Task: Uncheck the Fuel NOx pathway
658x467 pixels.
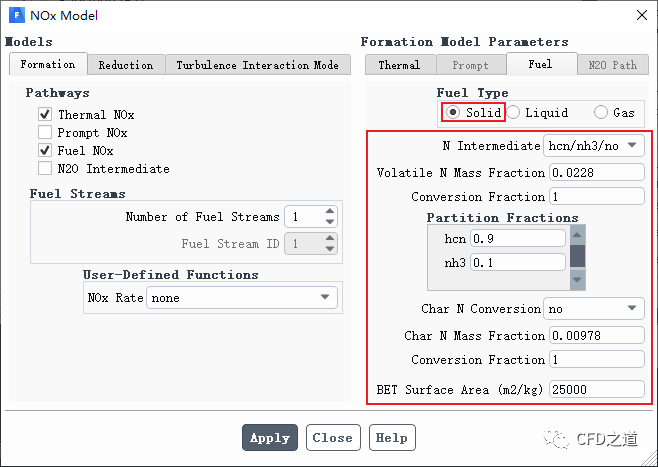Action: [x=45, y=151]
